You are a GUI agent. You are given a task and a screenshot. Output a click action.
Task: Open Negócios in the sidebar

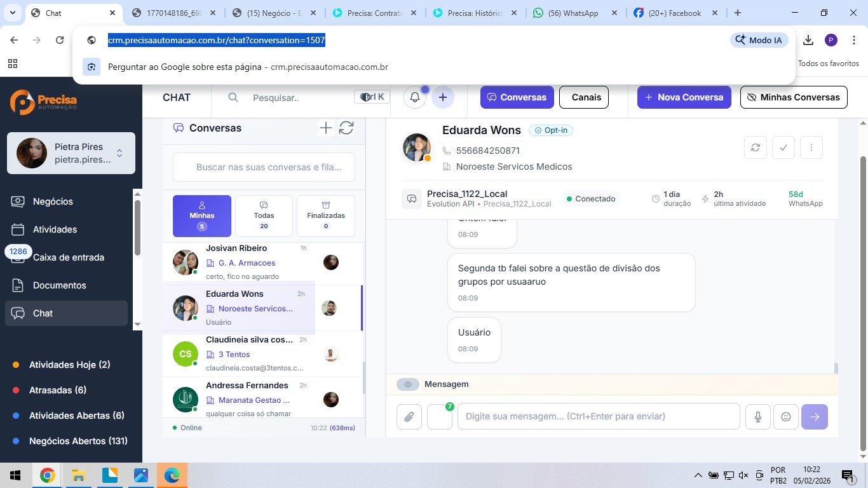[x=53, y=201]
